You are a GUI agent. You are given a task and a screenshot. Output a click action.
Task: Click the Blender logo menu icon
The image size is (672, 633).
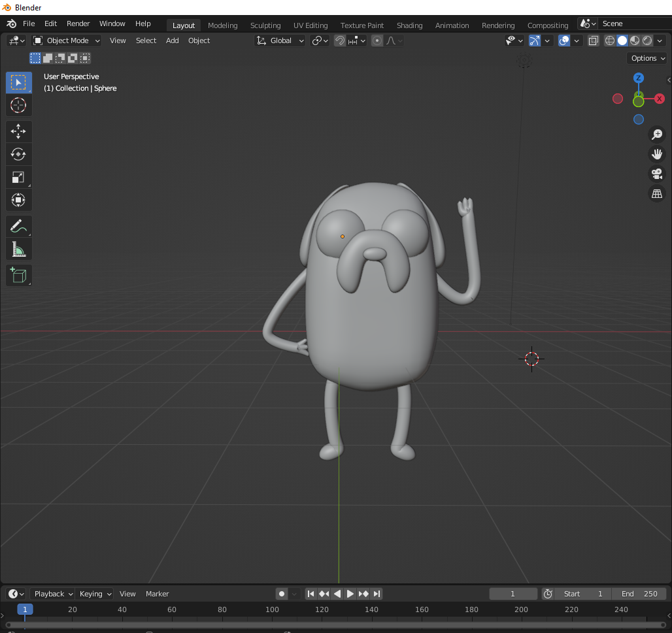pyautogui.click(x=12, y=24)
